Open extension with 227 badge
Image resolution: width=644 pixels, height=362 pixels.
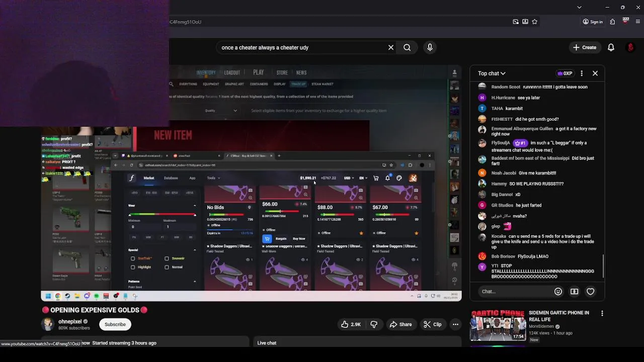[625, 21]
